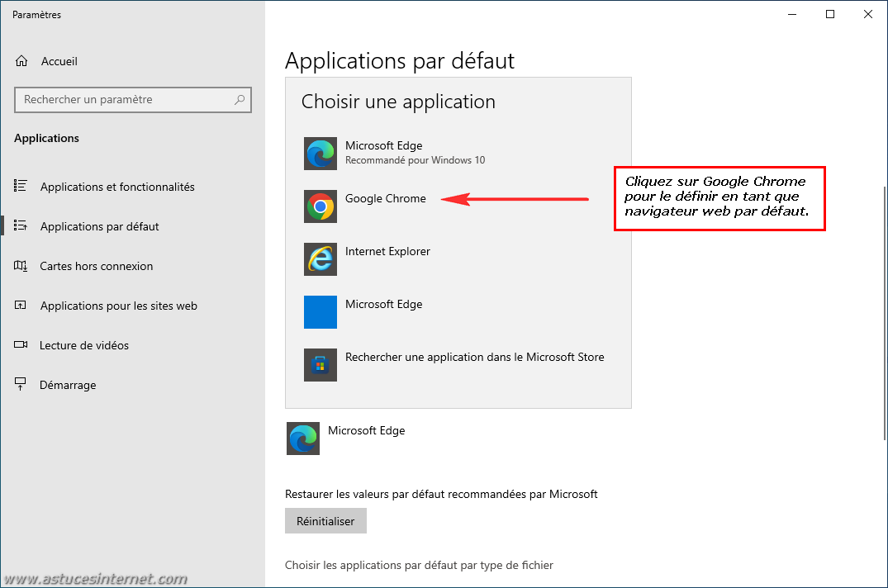The image size is (888, 588).
Task: Click the Applications par défaut sidebar icon
Action: pos(21,225)
